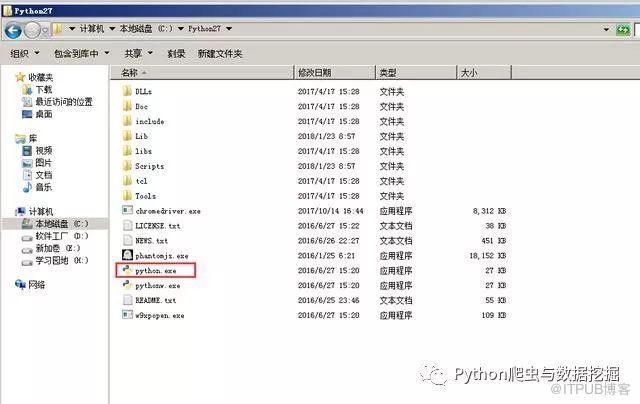Select the 网络 icon in the sidebar
The height and width of the screenshot is (404, 640).
coord(21,284)
